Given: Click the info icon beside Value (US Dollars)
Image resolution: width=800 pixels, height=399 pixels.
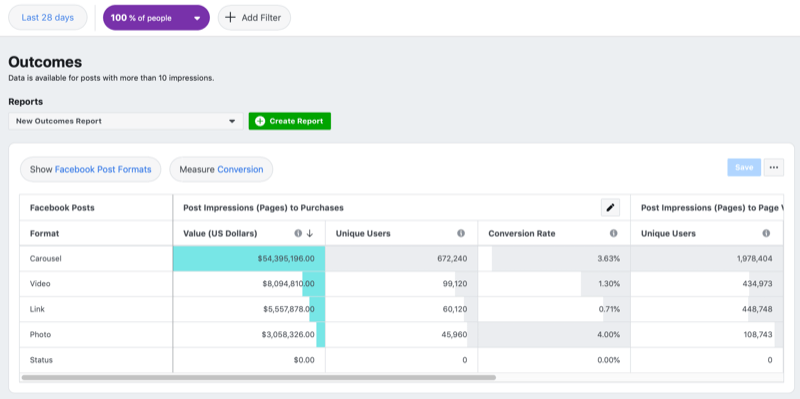Looking at the screenshot, I should click(298, 233).
